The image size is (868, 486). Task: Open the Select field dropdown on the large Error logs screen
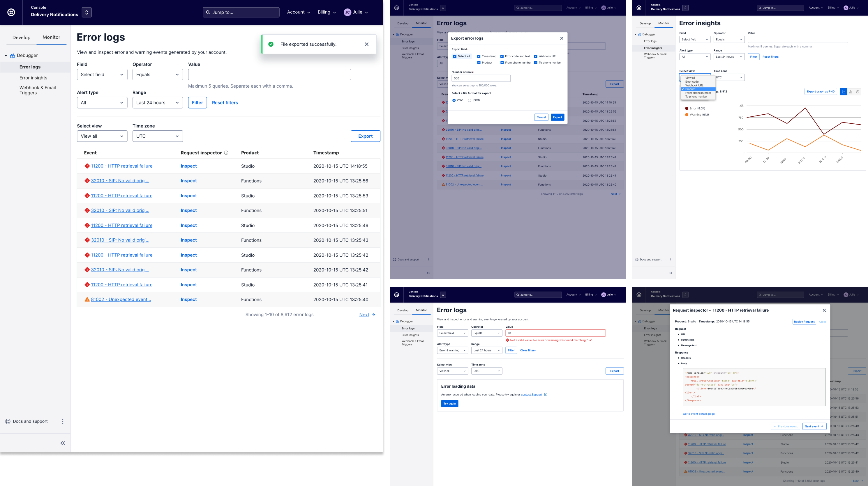[x=102, y=75]
